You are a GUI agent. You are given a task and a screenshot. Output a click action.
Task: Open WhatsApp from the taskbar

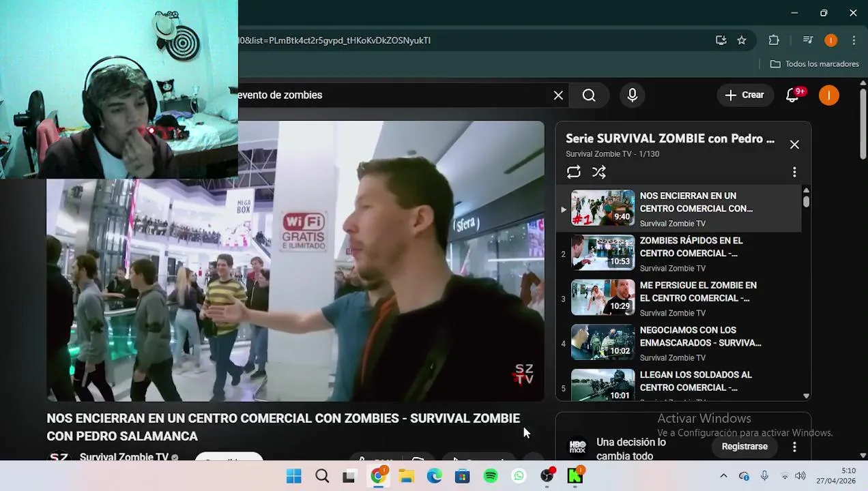coord(519,476)
